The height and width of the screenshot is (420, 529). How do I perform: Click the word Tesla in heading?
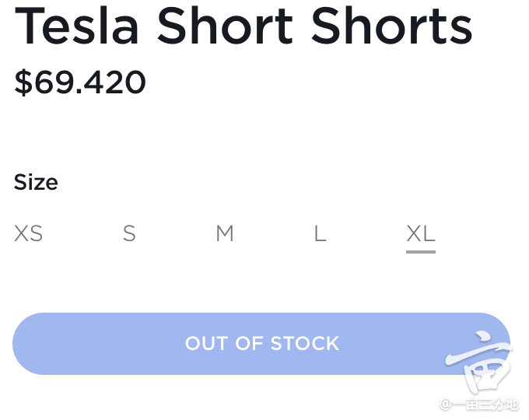(76, 26)
